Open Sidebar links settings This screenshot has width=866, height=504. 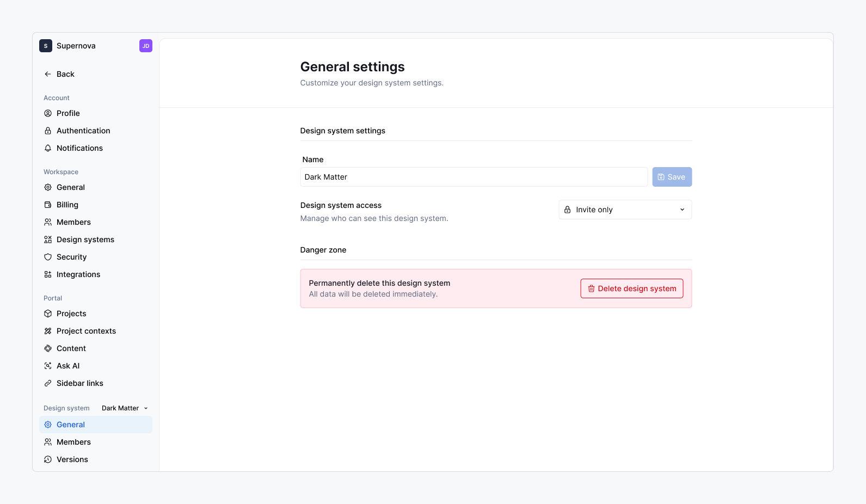click(x=96, y=383)
